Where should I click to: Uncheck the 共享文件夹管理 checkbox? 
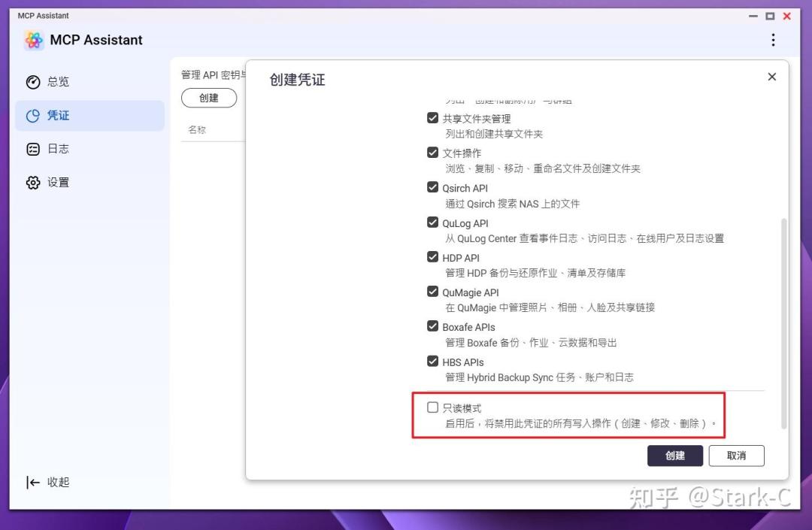pos(432,118)
